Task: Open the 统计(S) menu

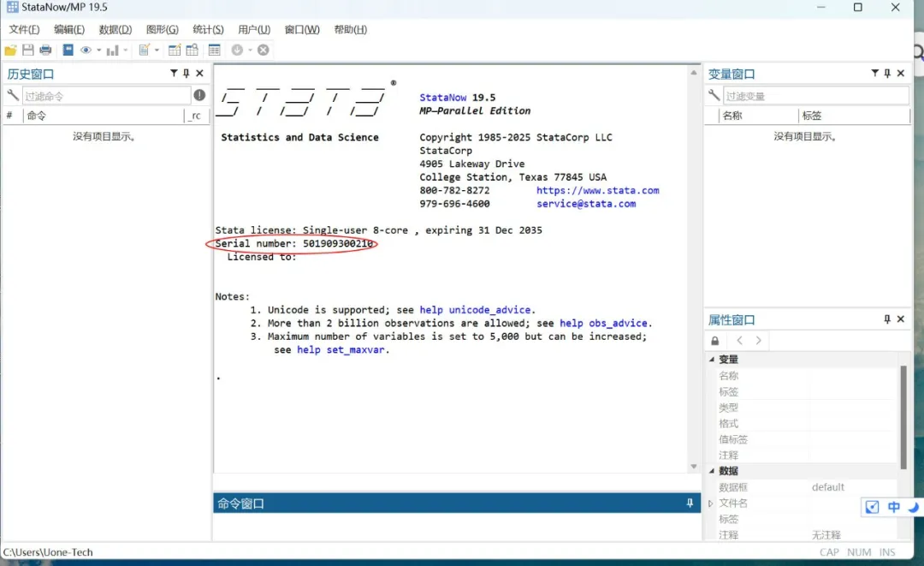Action: (207, 29)
